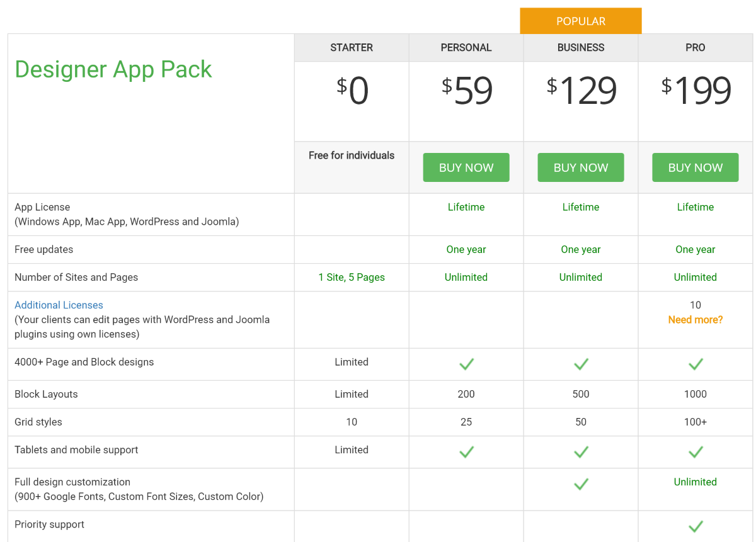Select the BUSINESS plan header
Screen dimensions: 756x542
point(581,48)
